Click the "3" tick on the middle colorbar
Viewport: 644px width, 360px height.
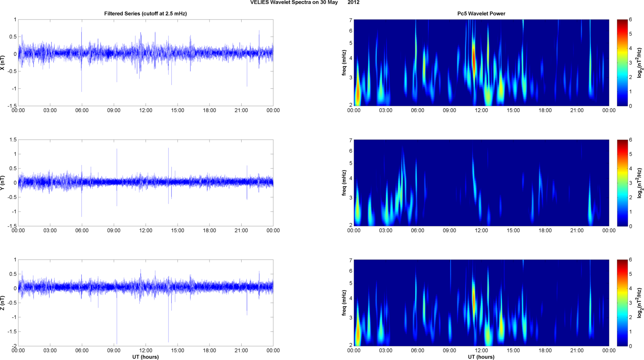pyautogui.click(x=630, y=183)
